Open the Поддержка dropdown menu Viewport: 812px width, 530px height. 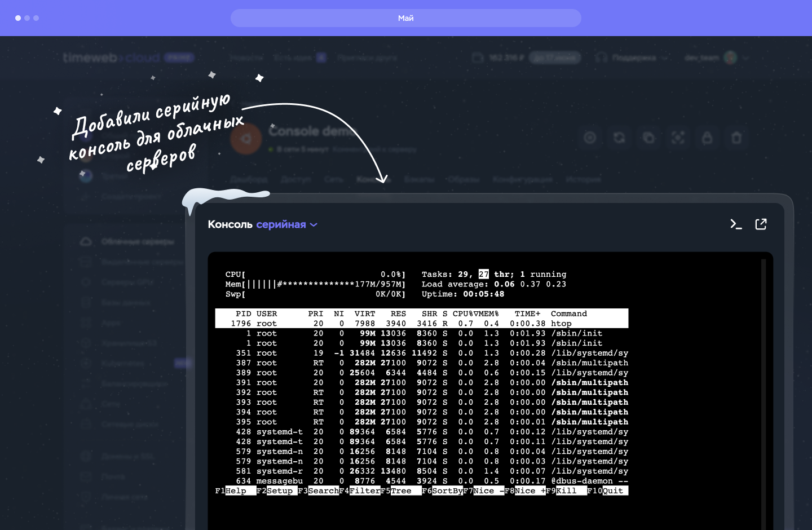[634, 58]
